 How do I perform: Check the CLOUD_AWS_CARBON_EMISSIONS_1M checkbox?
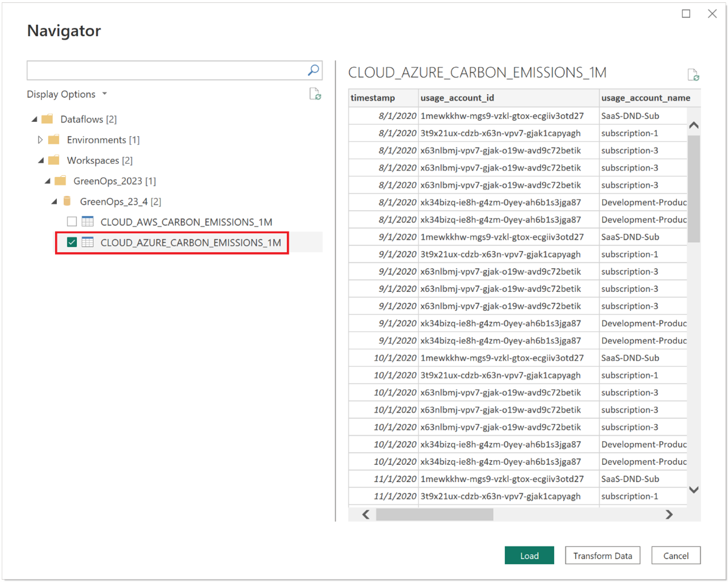[x=72, y=221]
